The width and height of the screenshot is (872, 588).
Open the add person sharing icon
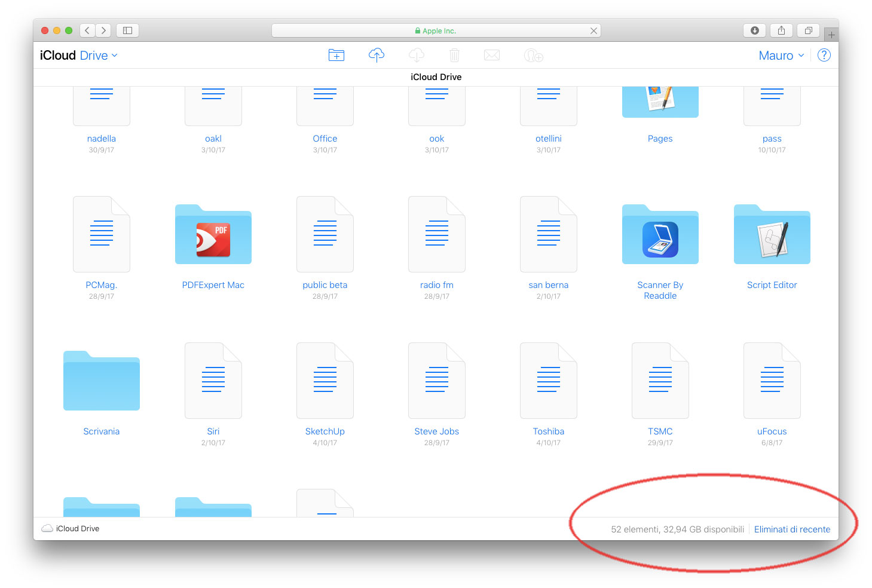click(x=533, y=56)
